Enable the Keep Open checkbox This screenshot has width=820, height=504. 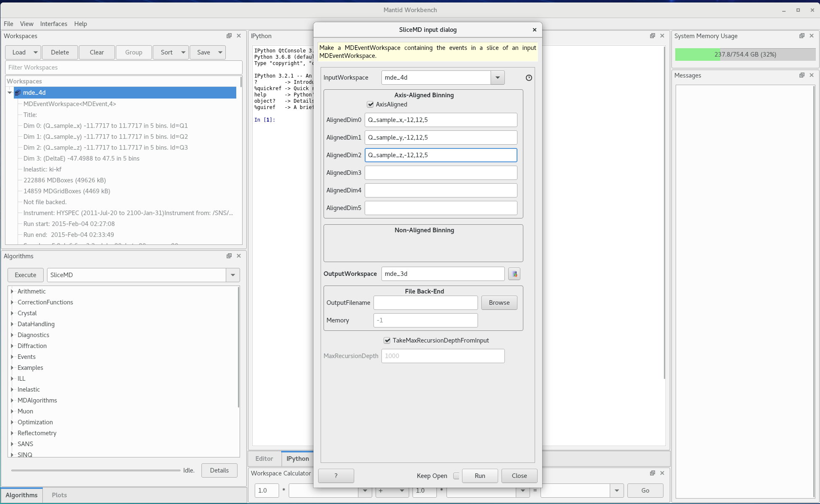click(x=456, y=476)
